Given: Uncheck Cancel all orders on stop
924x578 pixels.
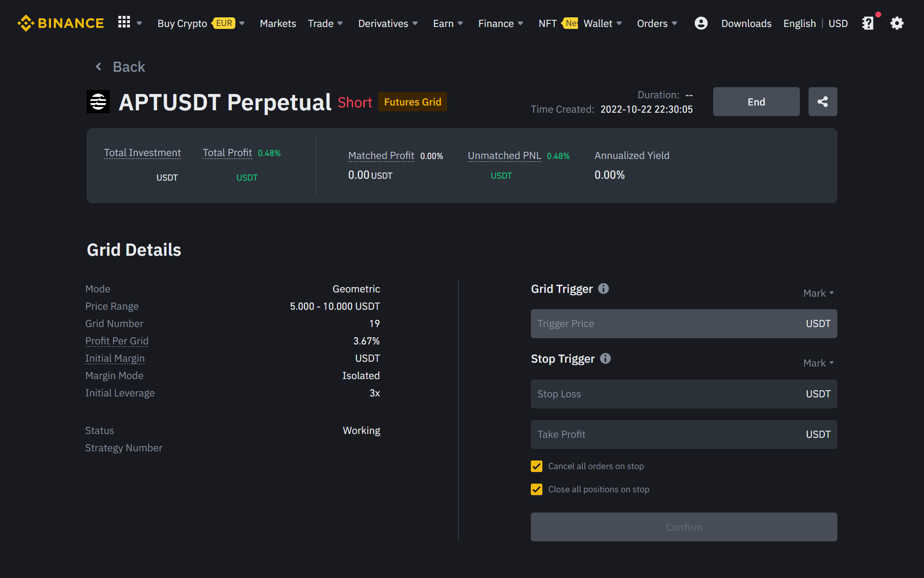Looking at the screenshot, I should [537, 466].
